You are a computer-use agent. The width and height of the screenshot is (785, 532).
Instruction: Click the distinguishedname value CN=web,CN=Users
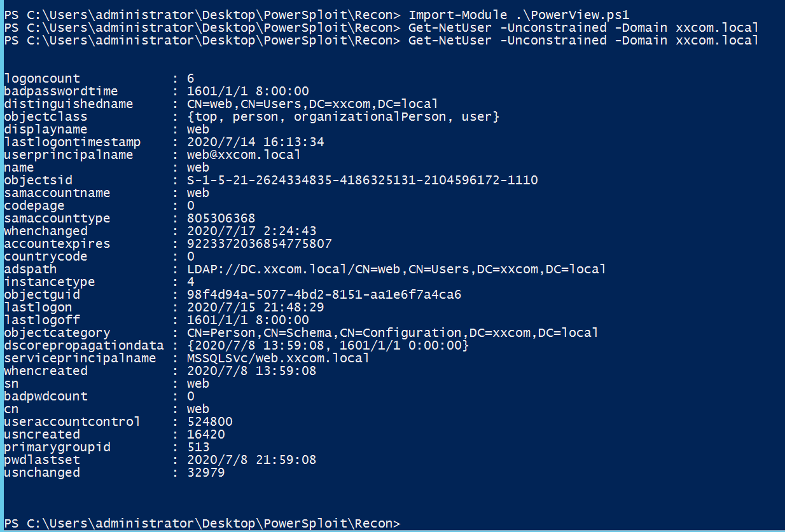[312, 104]
